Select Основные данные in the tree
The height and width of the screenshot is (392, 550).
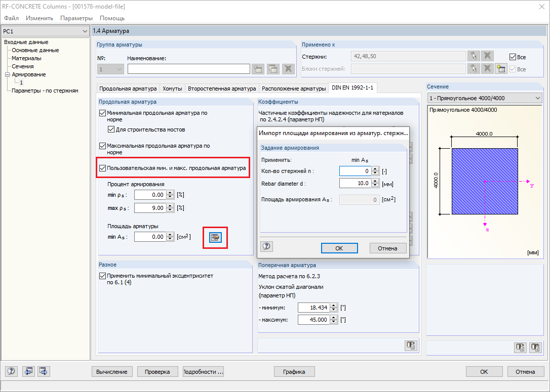coord(35,50)
